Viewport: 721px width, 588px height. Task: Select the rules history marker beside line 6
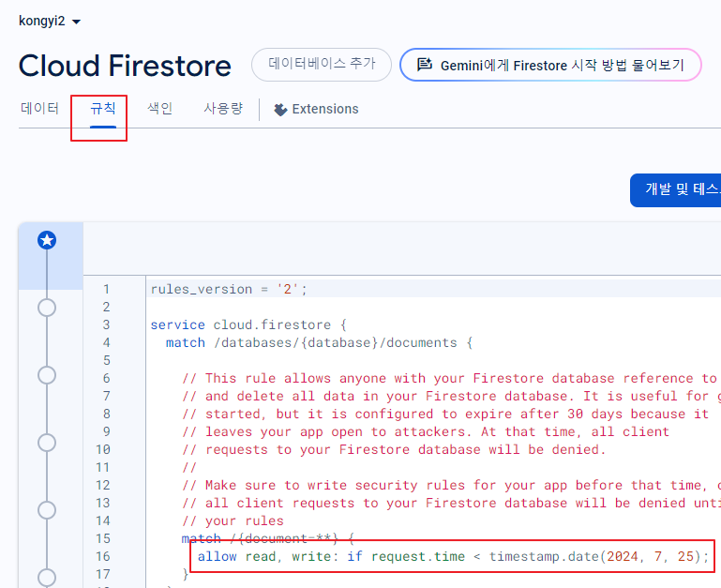click(47, 375)
